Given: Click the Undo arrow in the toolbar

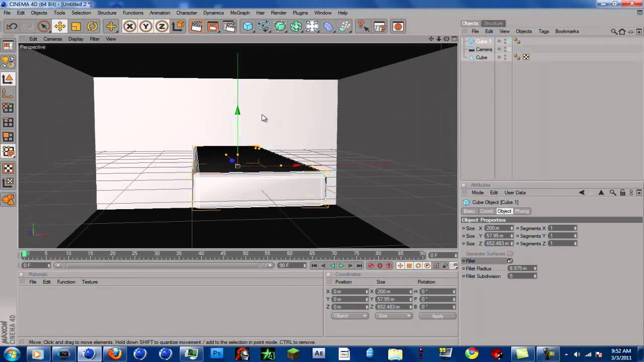Looking at the screenshot, I should pos(12,27).
